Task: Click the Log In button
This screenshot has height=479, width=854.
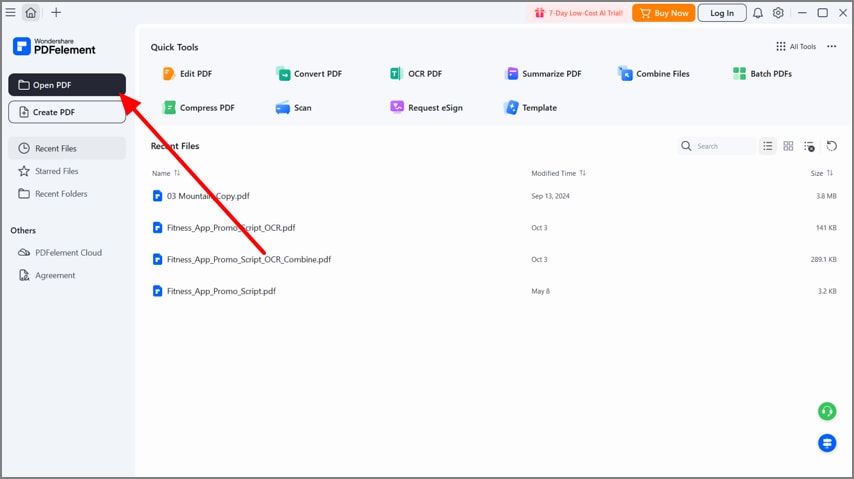Action: tap(722, 13)
